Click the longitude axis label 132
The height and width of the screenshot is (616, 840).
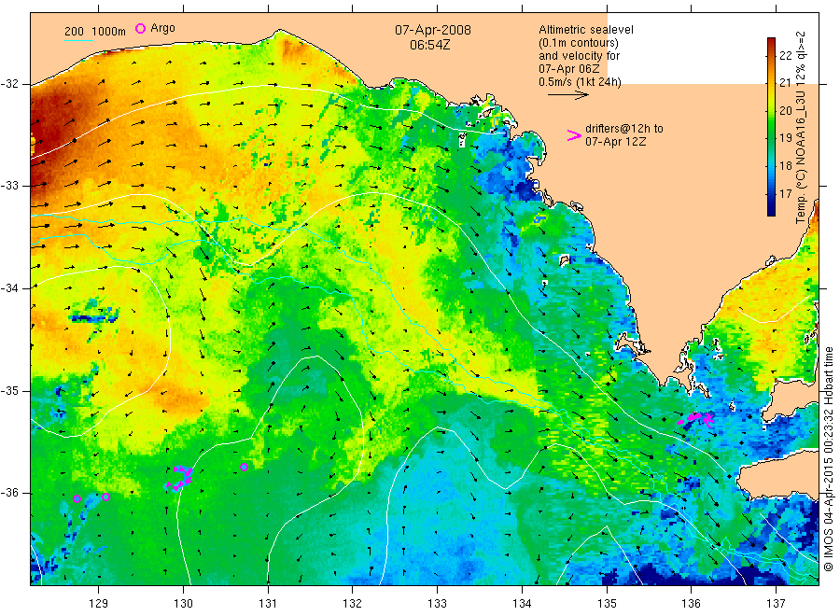point(353,603)
